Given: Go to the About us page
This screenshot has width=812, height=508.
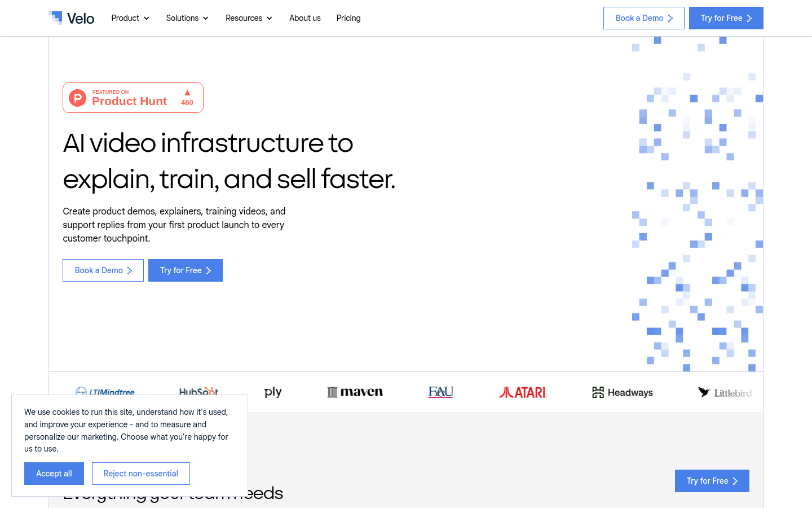Looking at the screenshot, I should tap(305, 18).
